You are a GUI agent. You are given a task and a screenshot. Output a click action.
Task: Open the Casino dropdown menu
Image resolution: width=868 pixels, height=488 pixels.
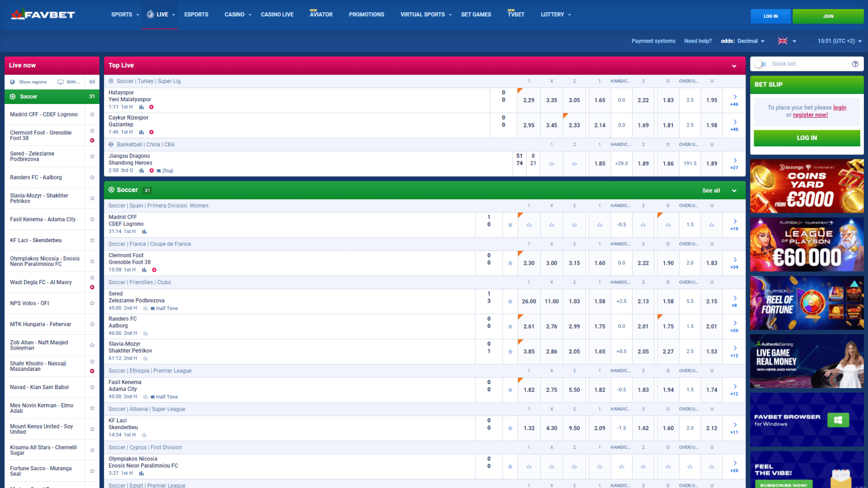(238, 14)
